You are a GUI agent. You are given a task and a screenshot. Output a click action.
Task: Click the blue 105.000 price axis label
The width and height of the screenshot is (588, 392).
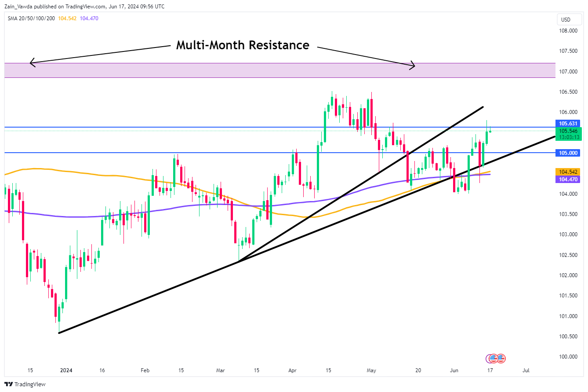click(568, 153)
